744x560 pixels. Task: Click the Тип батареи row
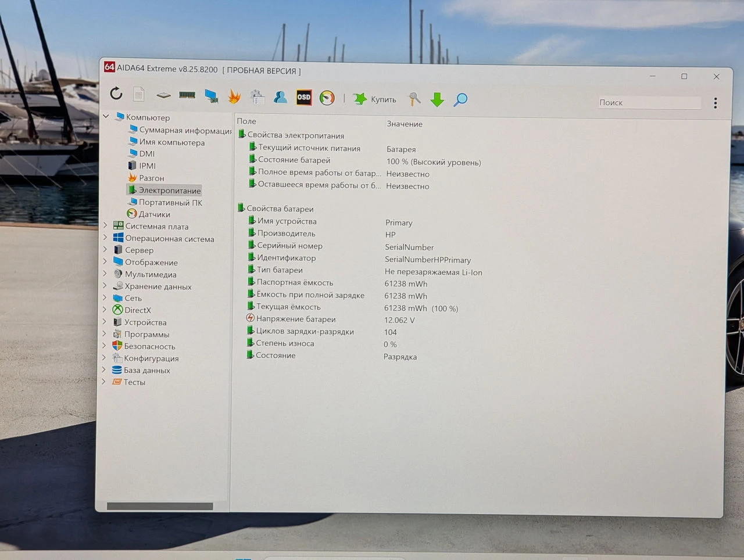[364, 270]
